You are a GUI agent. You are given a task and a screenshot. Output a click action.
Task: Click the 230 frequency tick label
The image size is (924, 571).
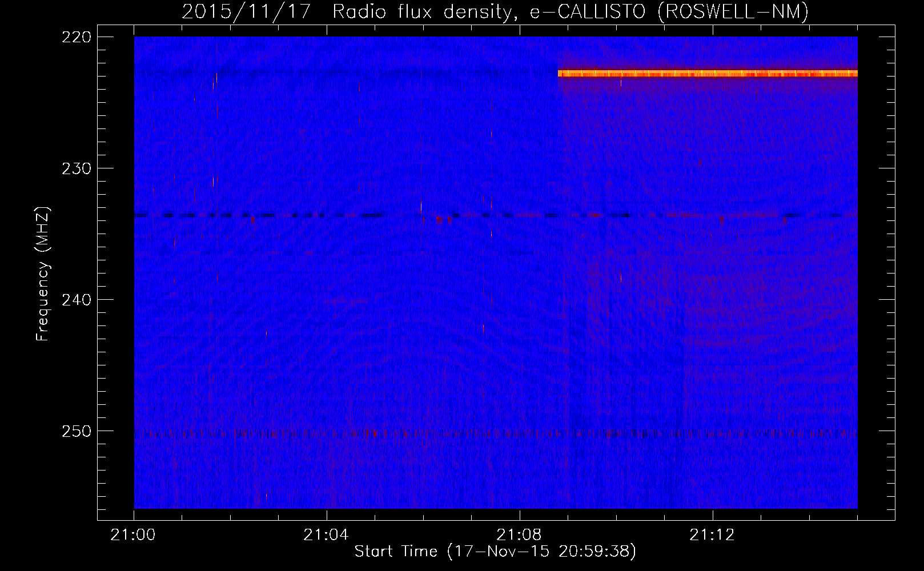pos(76,168)
